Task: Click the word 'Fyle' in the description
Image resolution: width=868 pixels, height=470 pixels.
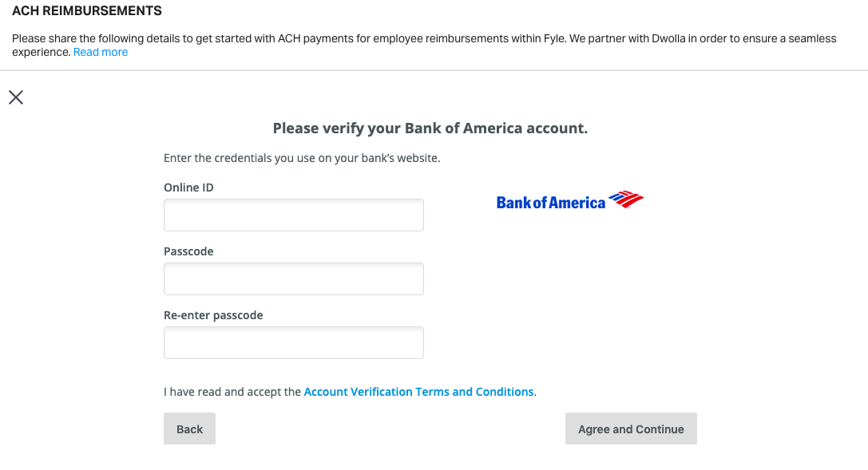Action: pyautogui.click(x=553, y=38)
